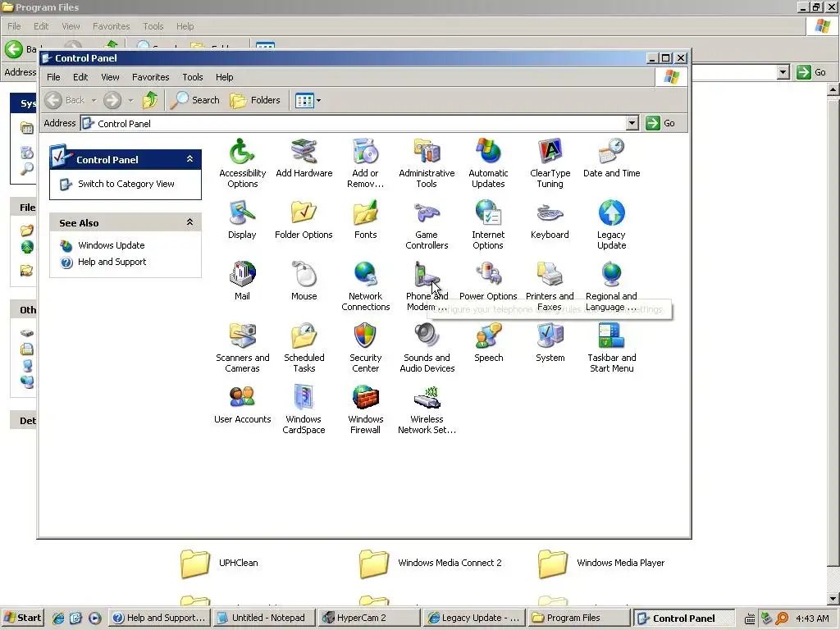Click the Search toolbar button
This screenshot has height=630, width=840.
click(x=195, y=100)
